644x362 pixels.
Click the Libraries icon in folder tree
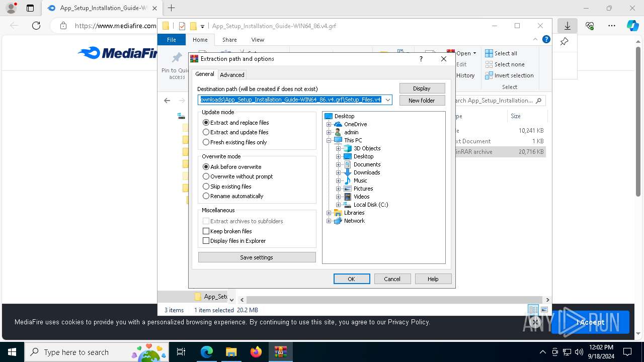tap(338, 213)
